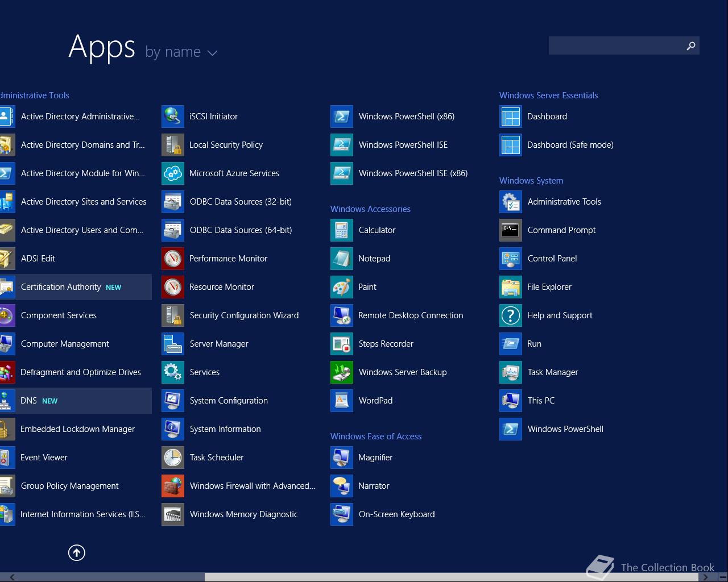The image size is (728, 582).
Task: Open ODBC Data Sources (64-bit) icon
Action: [173, 230]
